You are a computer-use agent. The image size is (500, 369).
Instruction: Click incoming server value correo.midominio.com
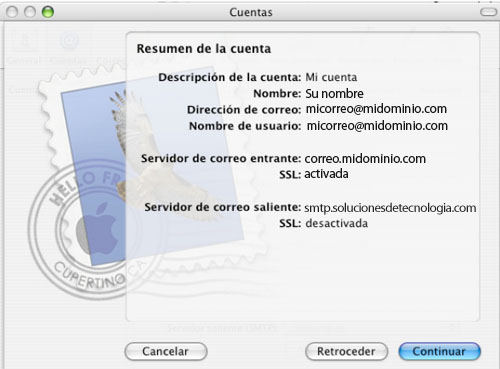(365, 159)
